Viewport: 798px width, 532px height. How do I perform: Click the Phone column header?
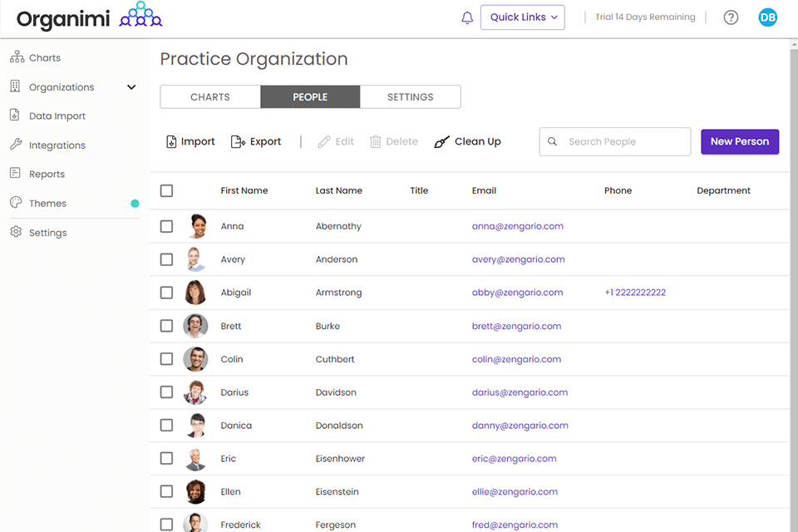click(618, 190)
